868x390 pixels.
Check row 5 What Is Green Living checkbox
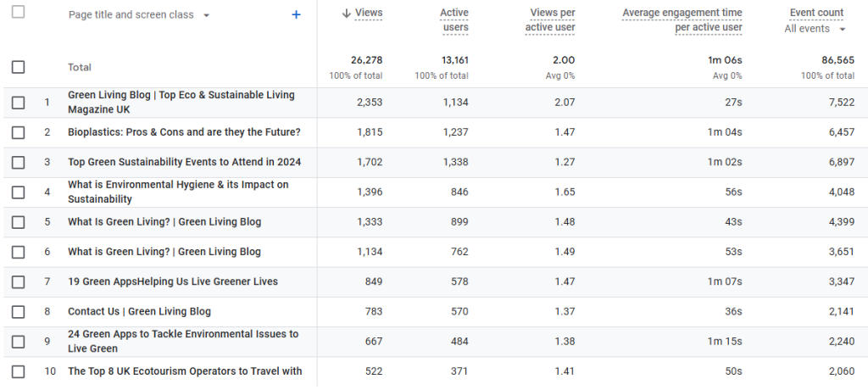point(19,222)
